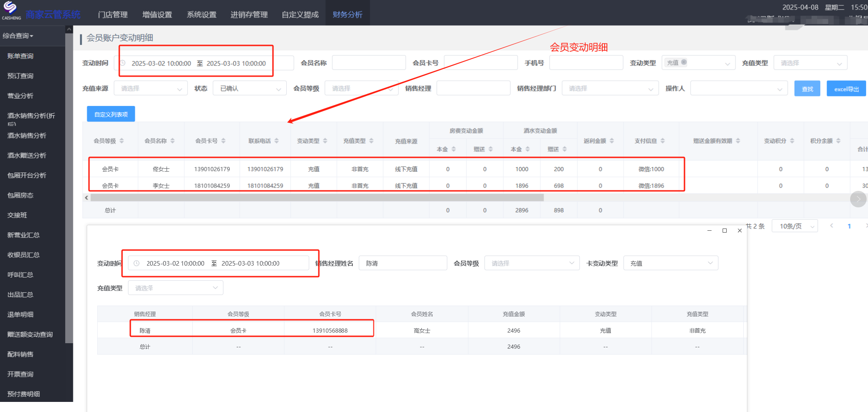Sort by 充值类型 column sort icon
Image resolution: width=868 pixels, height=412 pixels.
pos(372,141)
